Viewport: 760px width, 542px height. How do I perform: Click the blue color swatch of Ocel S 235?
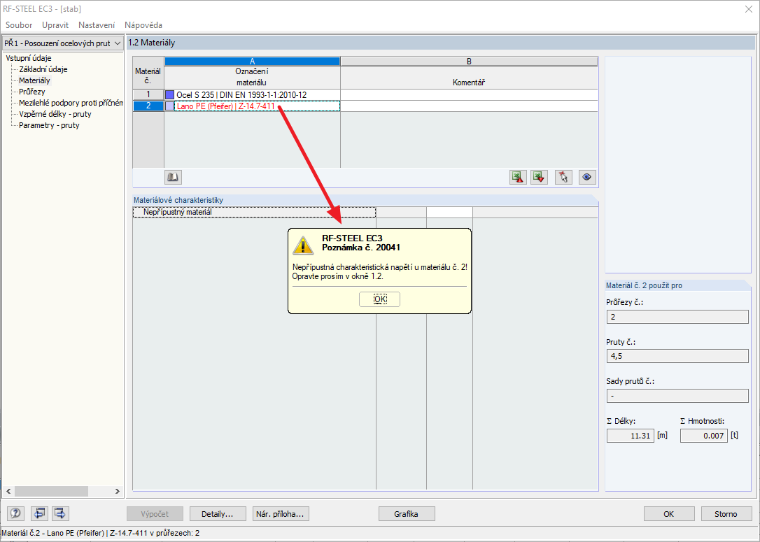tap(169, 95)
